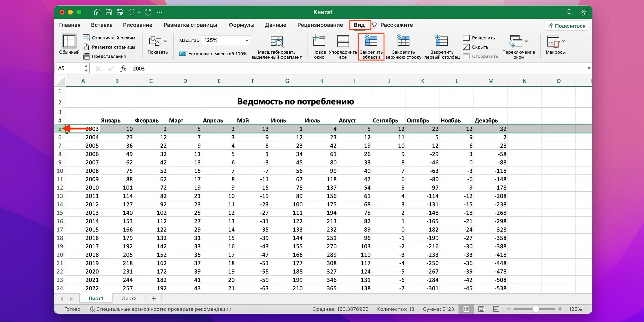Click the Name Box showing A5
Screen dimensions: 644x322
tap(70, 68)
